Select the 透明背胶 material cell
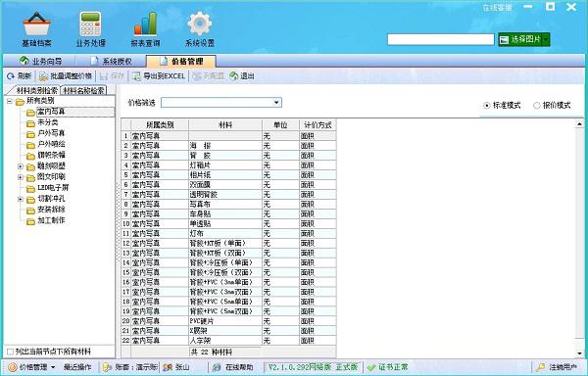 click(225, 195)
